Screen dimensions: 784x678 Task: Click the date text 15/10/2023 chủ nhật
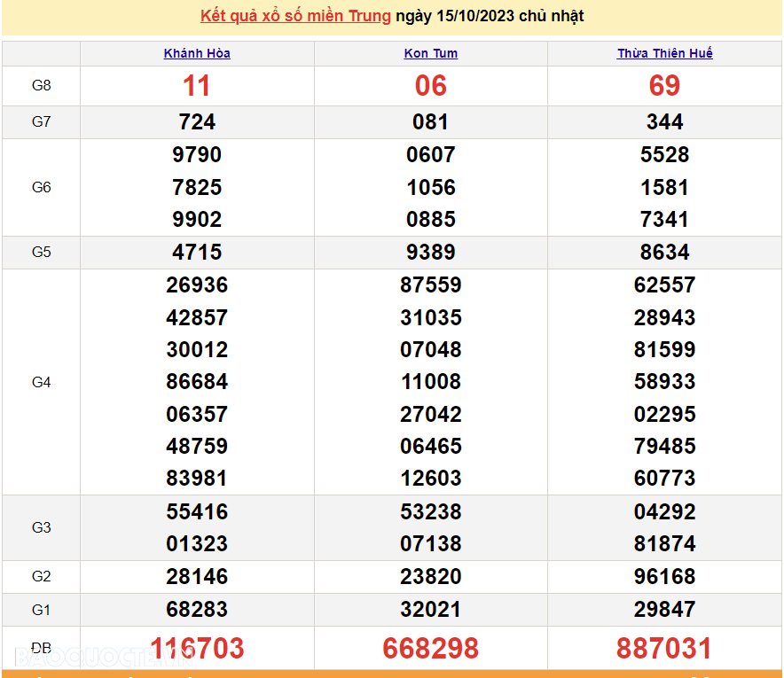coord(490,16)
